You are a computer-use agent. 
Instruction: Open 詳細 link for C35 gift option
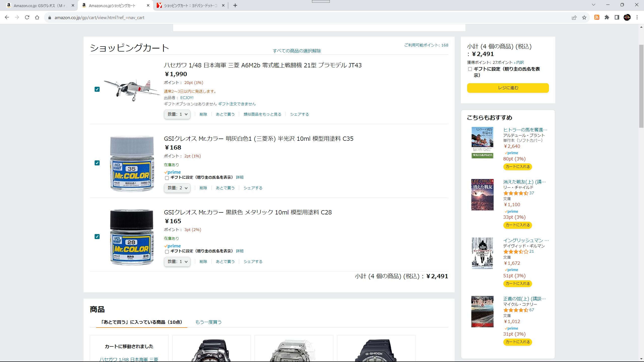240,177
